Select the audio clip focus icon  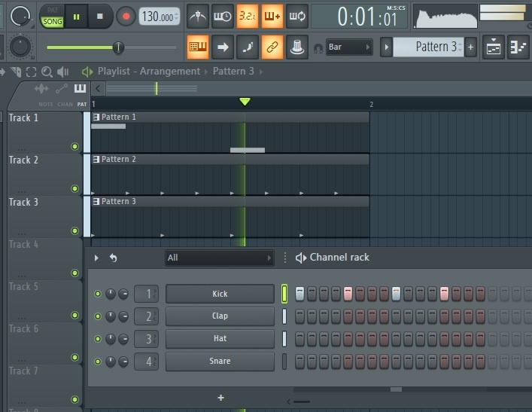(41, 89)
